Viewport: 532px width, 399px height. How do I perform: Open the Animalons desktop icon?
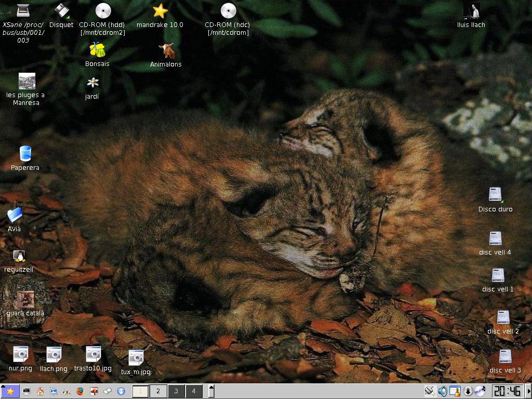coord(166,50)
